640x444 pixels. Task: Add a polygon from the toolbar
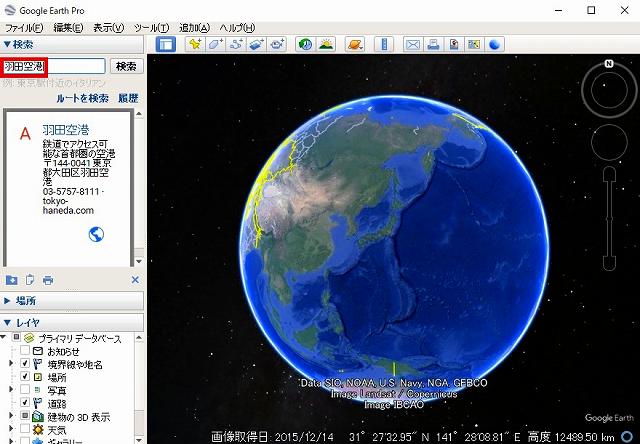pos(215,44)
